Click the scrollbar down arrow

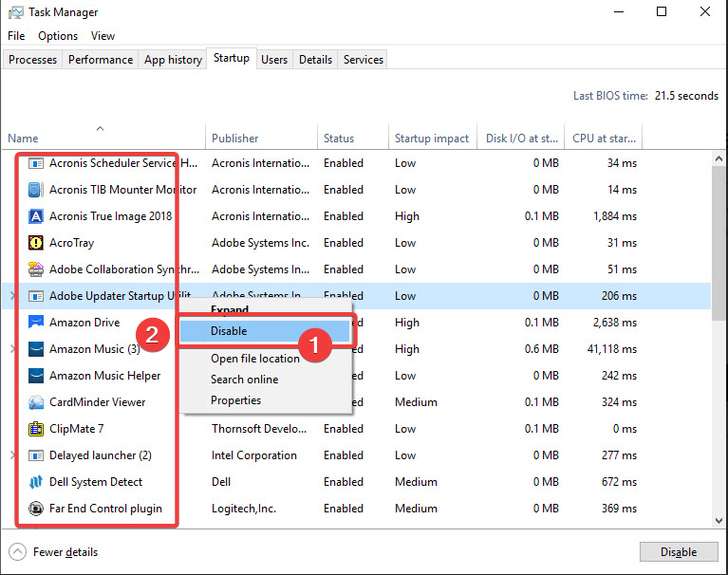pyautogui.click(x=719, y=520)
